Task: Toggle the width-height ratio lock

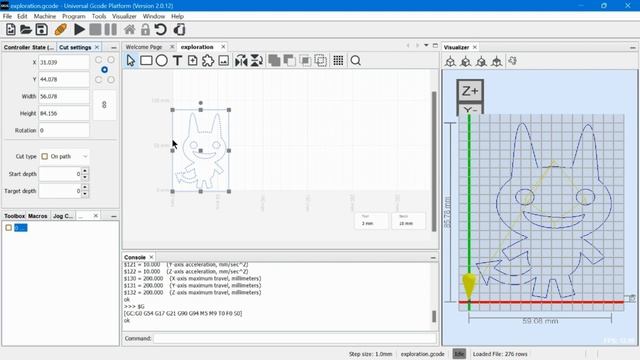Action: click(104, 105)
